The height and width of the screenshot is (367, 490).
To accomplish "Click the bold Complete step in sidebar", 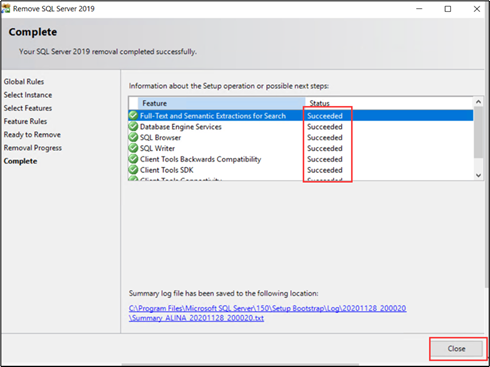I will tap(20, 161).
